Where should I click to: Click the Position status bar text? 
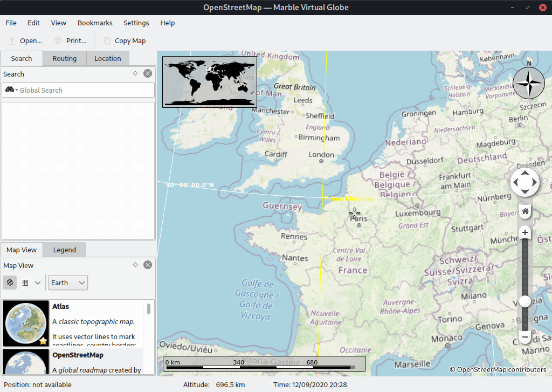[x=38, y=384]
